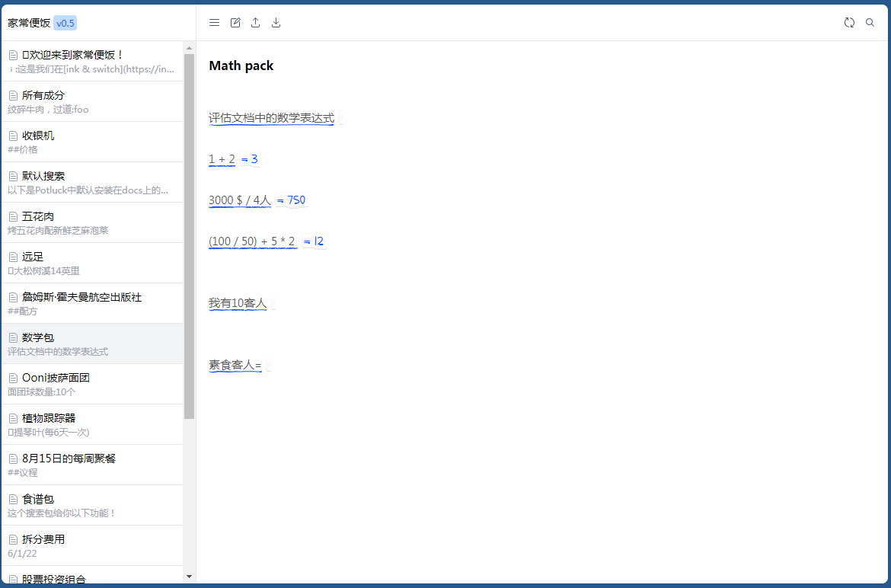
Task: Toggle the sidebar hamburger menu icon
Action: [214, 23]
